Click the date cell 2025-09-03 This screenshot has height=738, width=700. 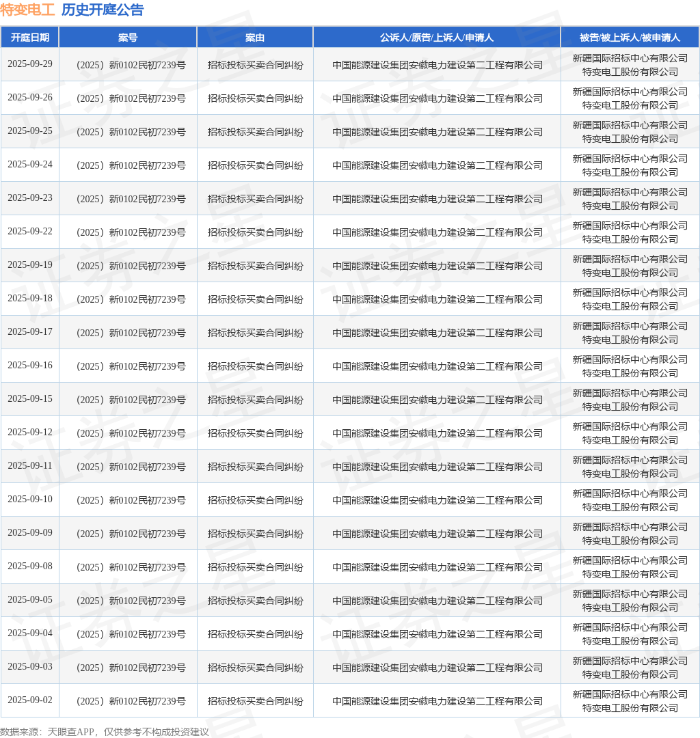click(x=30, y=666)
